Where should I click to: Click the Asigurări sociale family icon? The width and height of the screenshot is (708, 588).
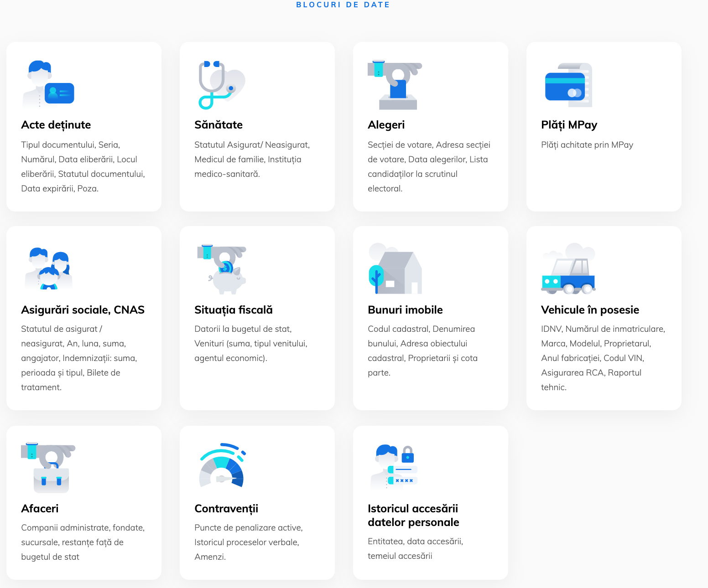click(48, 268)
